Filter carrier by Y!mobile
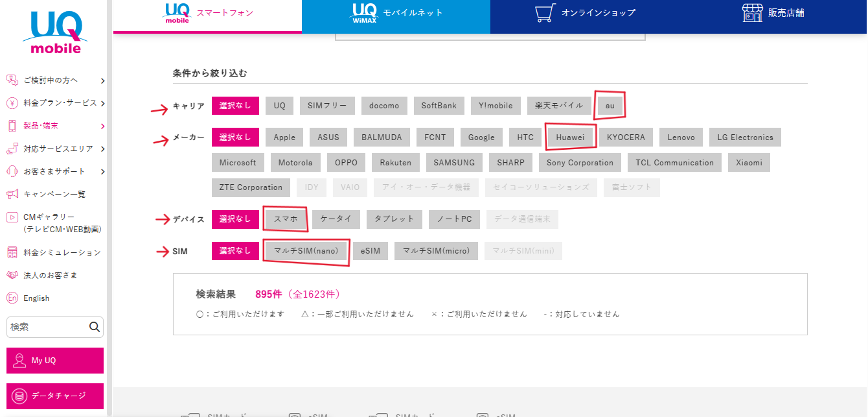 [496, 106]
